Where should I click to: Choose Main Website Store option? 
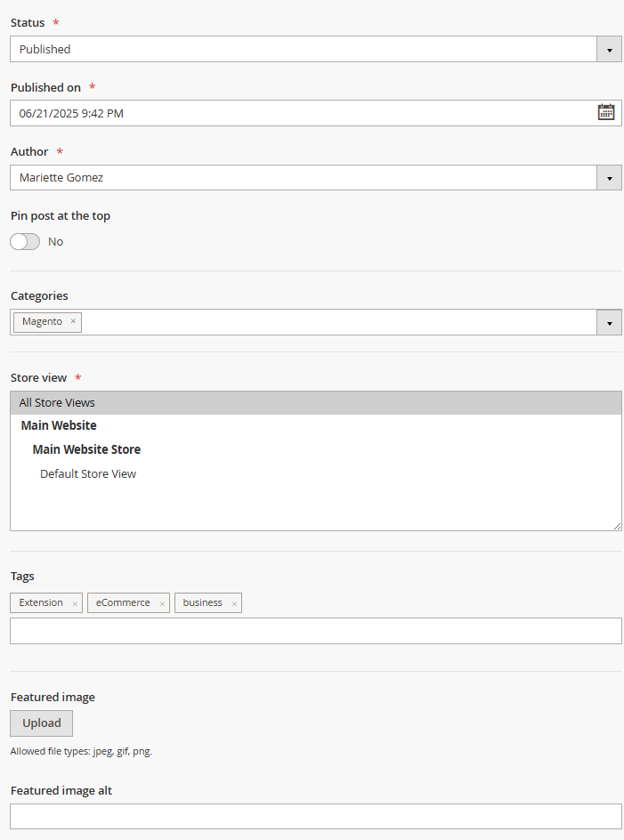tap(86, 449)
